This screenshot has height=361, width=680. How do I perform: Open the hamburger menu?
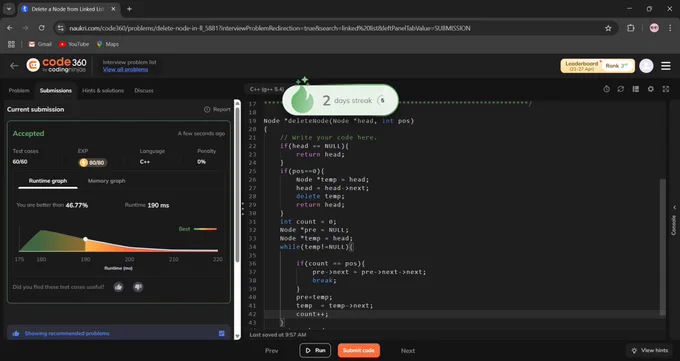[666, 66]
